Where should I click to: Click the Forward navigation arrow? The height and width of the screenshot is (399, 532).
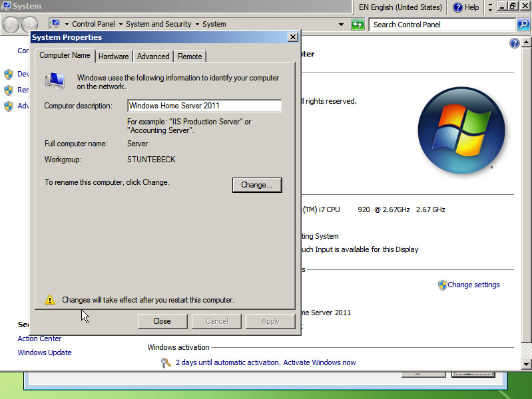pyautogui.click(x=29, y=25)
